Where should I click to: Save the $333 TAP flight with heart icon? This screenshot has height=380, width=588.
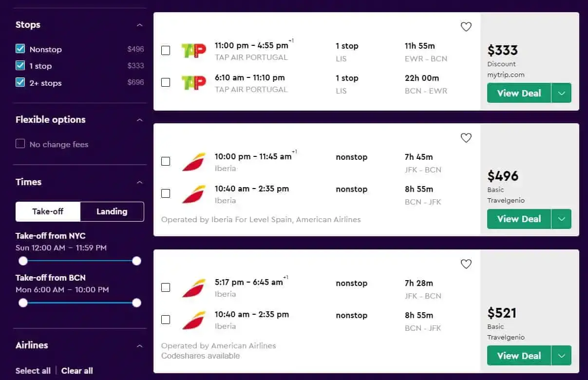466,27
